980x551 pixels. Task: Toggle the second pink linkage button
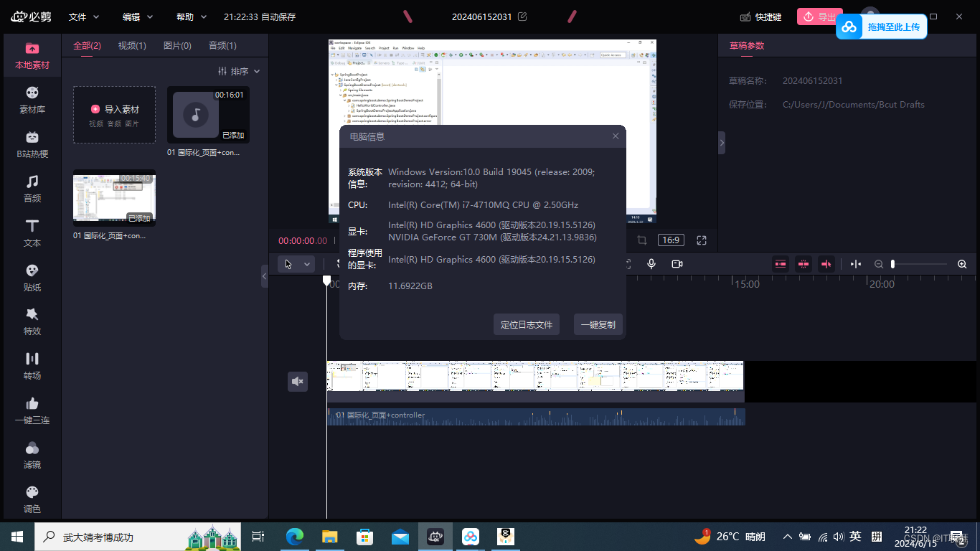(x=804, y=264)
